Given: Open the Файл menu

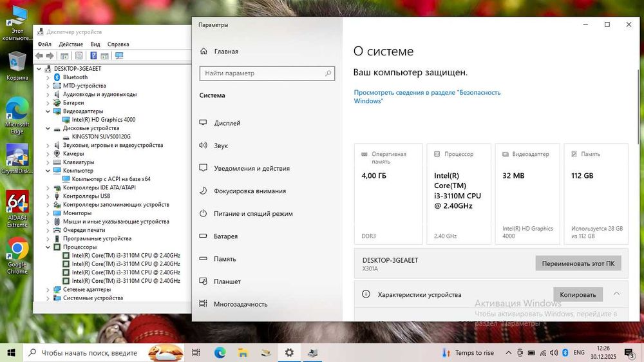Looking at the screenshot, I should 44,44.
